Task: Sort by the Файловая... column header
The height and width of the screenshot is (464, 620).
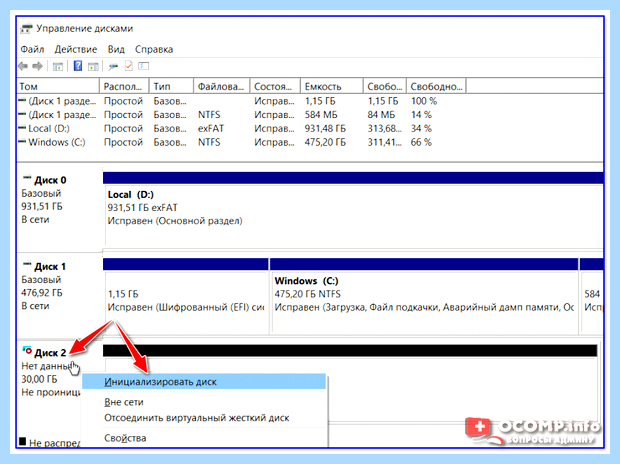Action: point(222,86)
